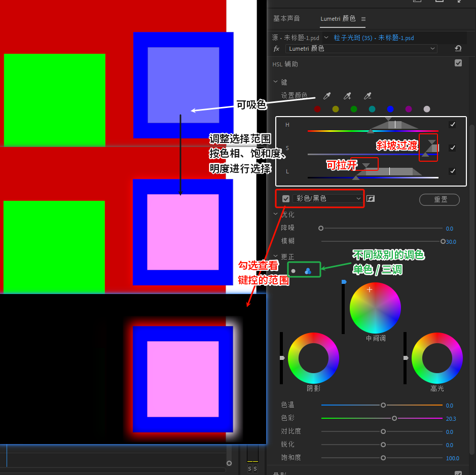The width and height of the screenshot is (476, 475).
Task: Click the 锐化 sharpen slider handle
Action: [383, 445]
